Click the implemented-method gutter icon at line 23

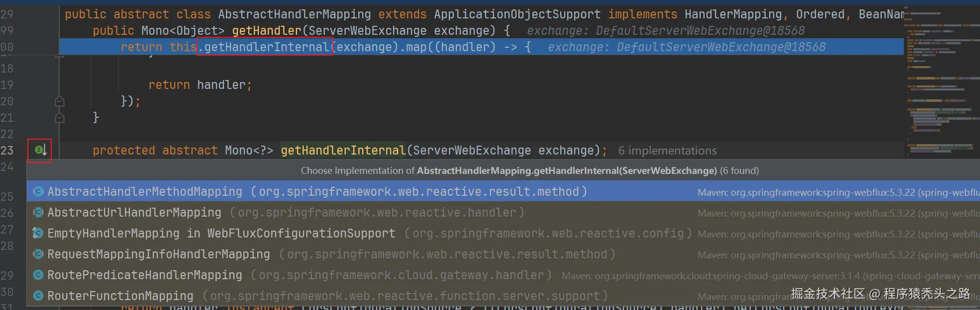[x=40, y=150]
